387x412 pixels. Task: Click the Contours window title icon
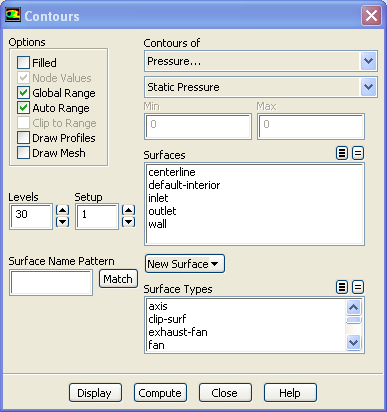point(13,15)
